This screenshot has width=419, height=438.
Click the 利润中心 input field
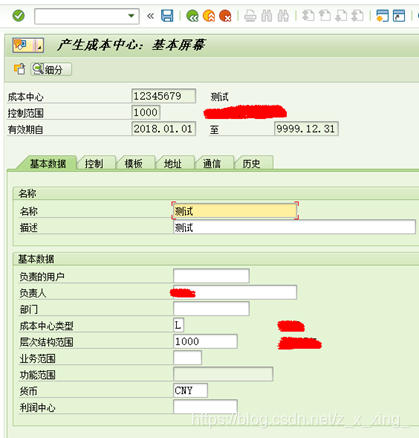point(205,407)
